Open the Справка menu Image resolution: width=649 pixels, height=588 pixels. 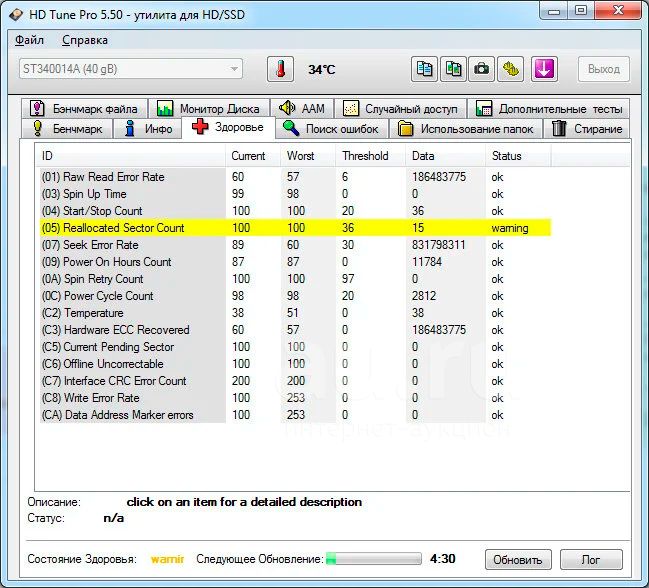pyautogui.click(x=85, y=40)
